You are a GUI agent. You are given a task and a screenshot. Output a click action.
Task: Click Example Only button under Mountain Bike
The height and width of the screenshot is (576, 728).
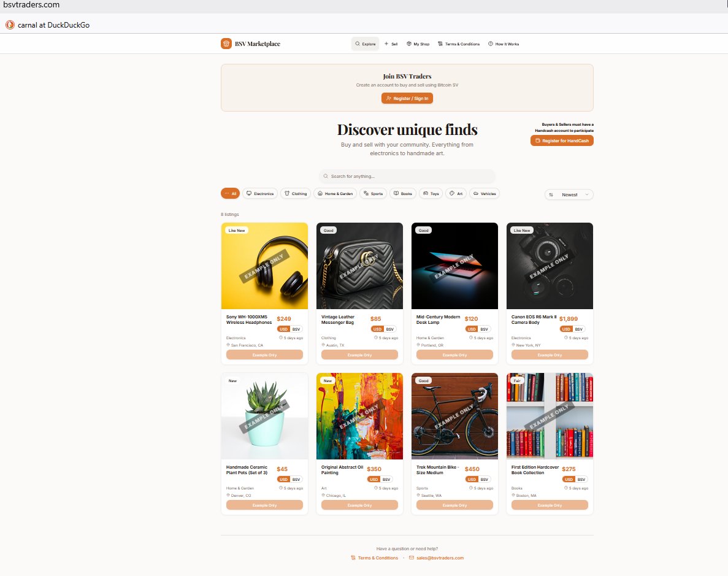point(454,505)
